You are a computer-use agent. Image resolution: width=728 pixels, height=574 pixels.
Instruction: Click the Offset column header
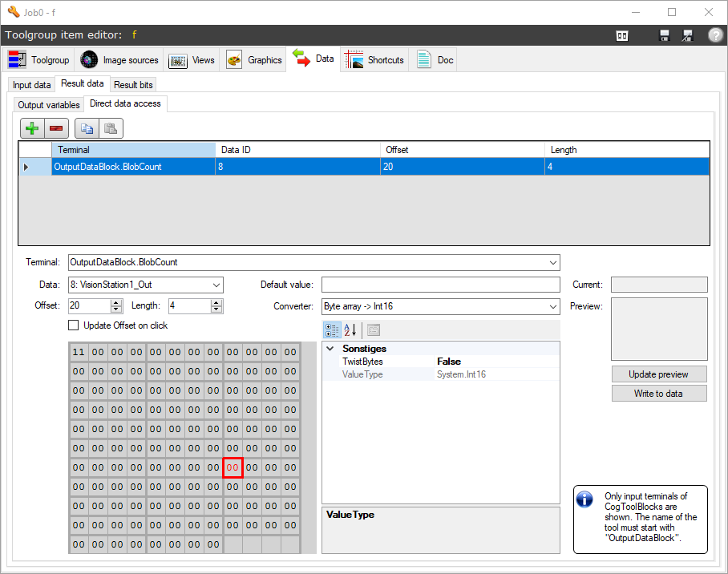click(463, 150)
